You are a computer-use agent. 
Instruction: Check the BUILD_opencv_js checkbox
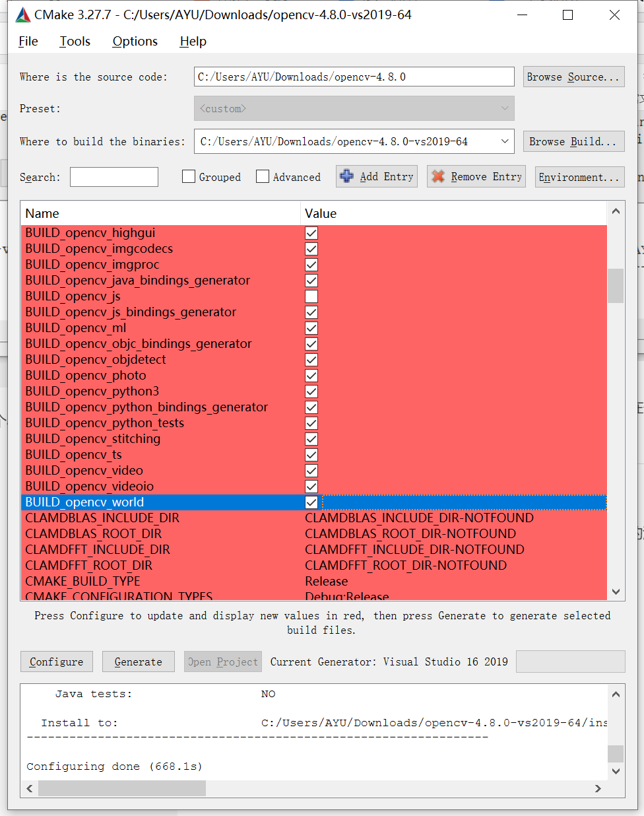(x=311, y=296)
